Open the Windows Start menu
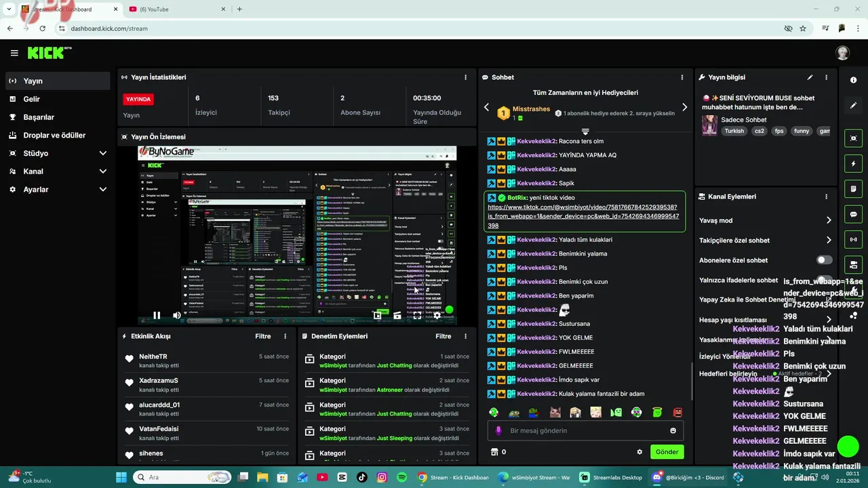This screenshot has height=488, width=868. click(121, 477)
